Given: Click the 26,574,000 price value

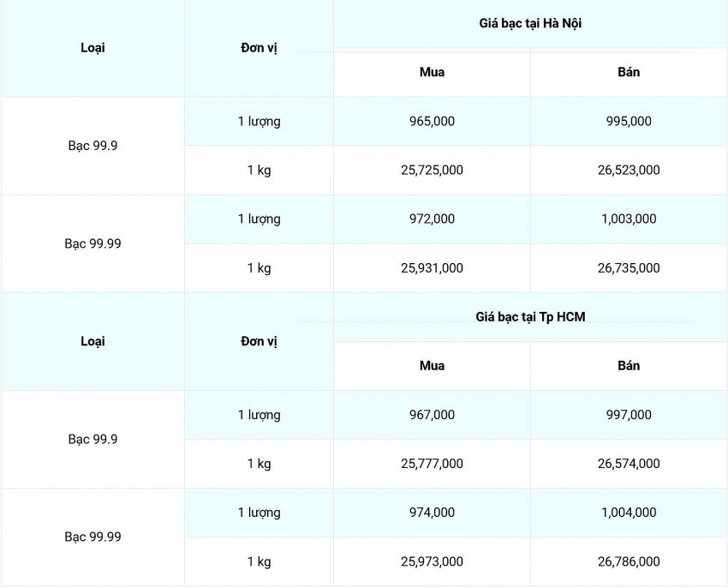Looking at the screenshot, I should point(629,464).
